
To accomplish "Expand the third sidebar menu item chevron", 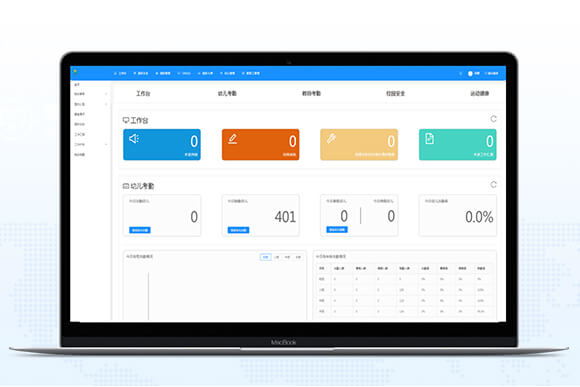I will [x=106, y=104].
